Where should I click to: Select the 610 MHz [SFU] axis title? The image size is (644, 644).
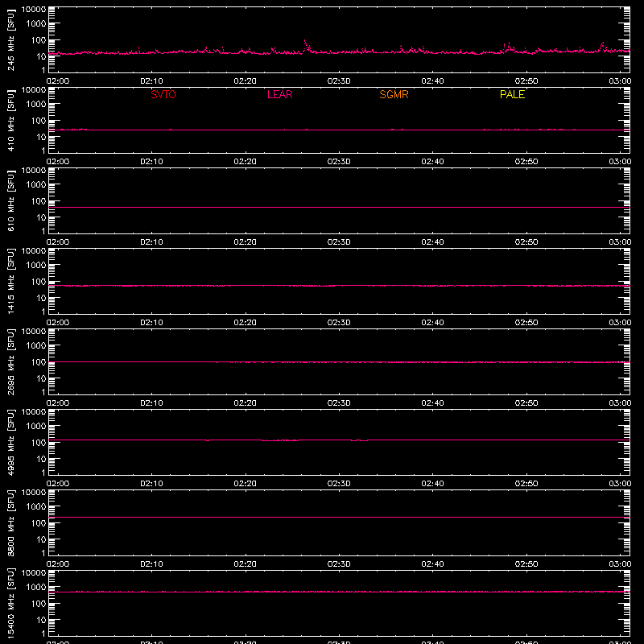[11, 200]
